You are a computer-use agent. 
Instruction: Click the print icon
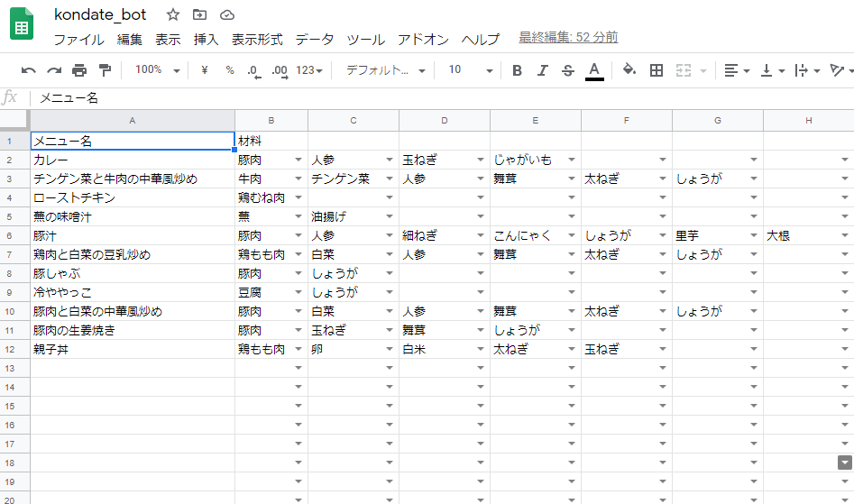point(79,70)
